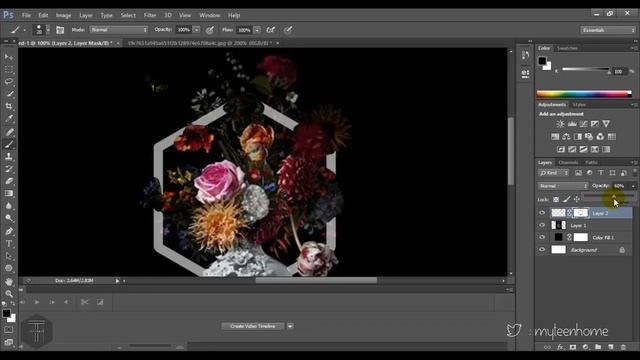Select the Pen tool
Screen dimensions: 640x360
[9, 231]
